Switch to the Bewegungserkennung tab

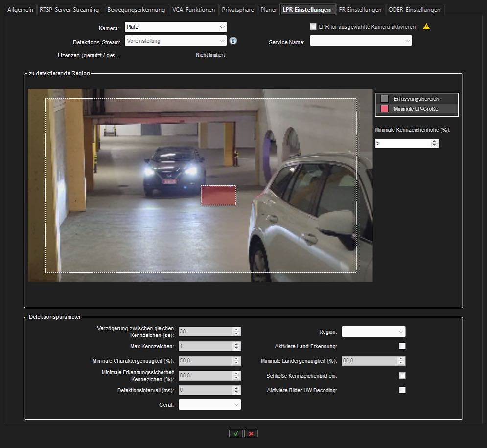point(136,10)
